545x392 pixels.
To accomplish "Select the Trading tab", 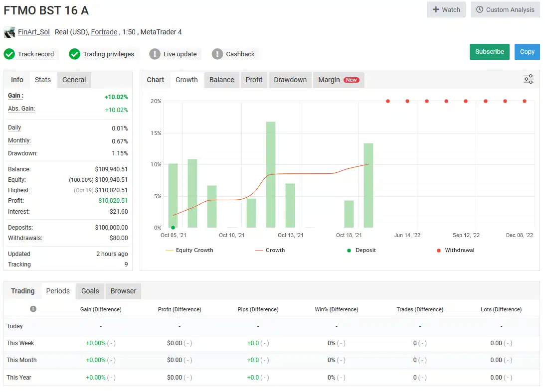I will [22, 291].
